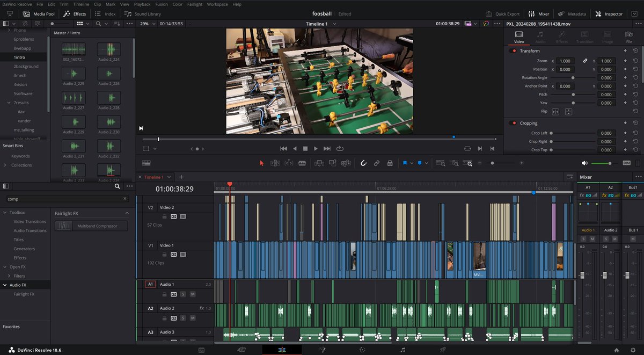Show the Metadata panel
This screenshot has width=644, height=355.
[x=572, y=14]
